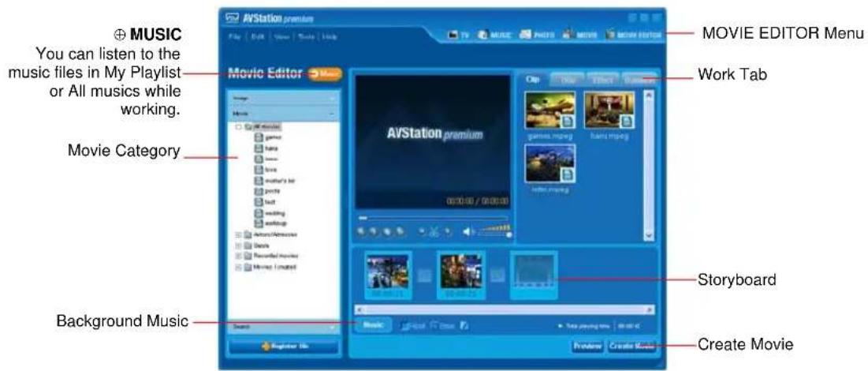
Task: Collapse the All movies tree node
Action: point(238,126)
